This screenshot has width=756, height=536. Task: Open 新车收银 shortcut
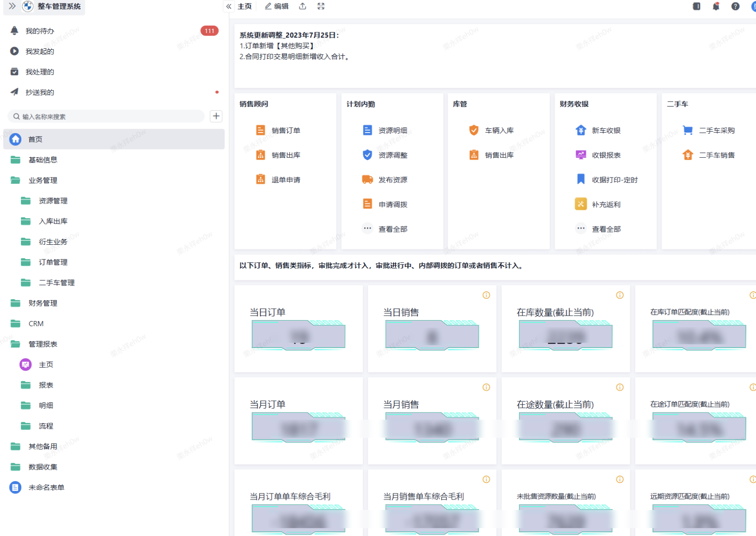pyautogui.click(x=598, y=130)
